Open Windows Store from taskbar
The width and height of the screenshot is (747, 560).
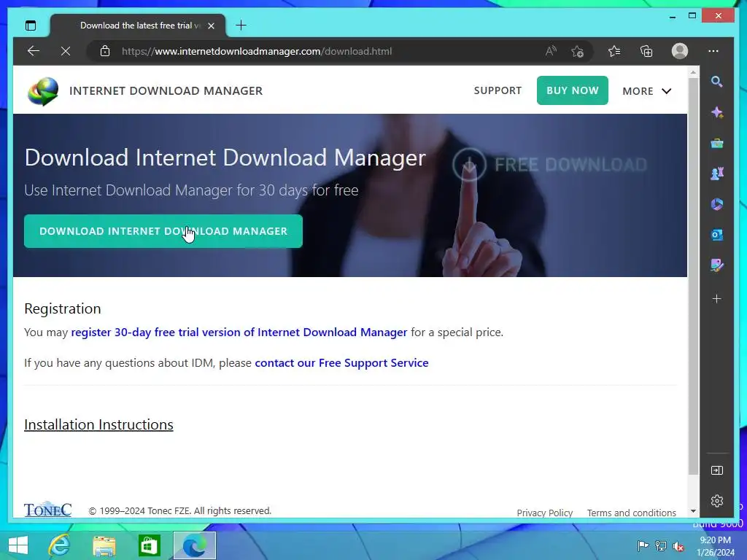[149, 545]
